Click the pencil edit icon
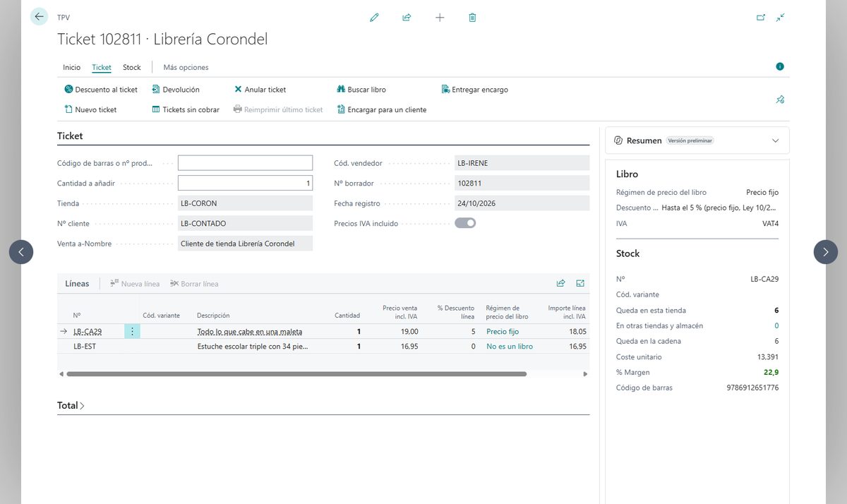847x504 pixels. (374, 18)
